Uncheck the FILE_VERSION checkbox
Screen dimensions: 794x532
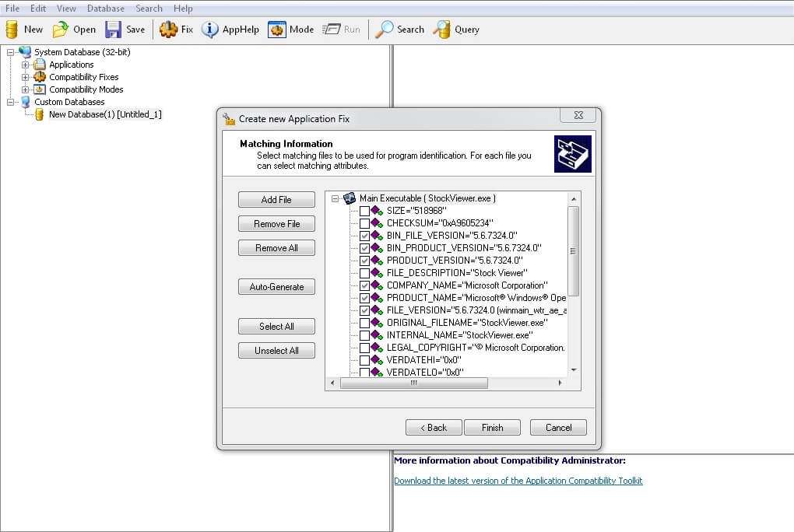click(x=364, y=310)
